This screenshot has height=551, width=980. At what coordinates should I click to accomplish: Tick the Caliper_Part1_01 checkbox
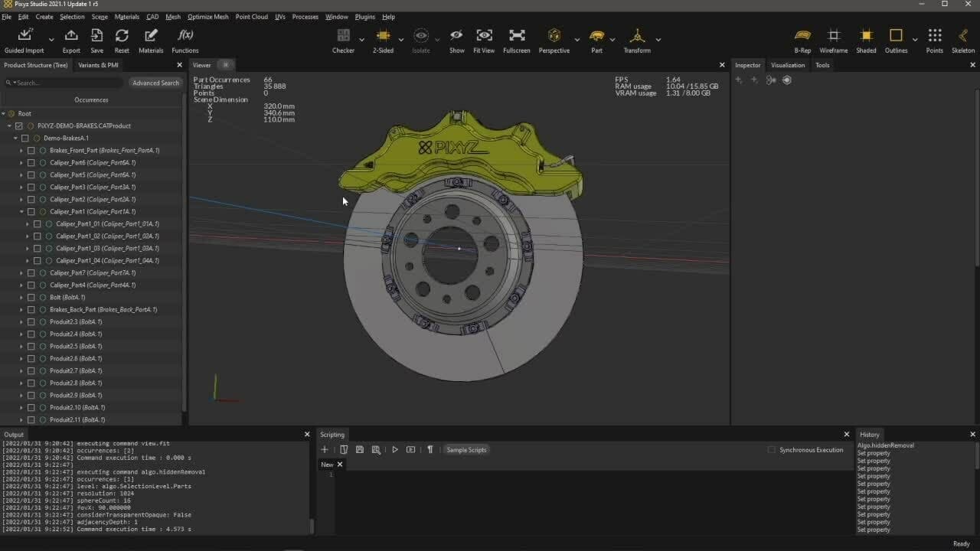38,223
